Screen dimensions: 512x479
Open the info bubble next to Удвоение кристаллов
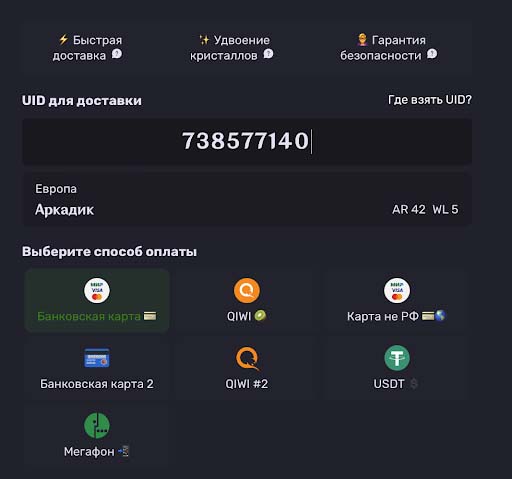click(x=268, y=54)
